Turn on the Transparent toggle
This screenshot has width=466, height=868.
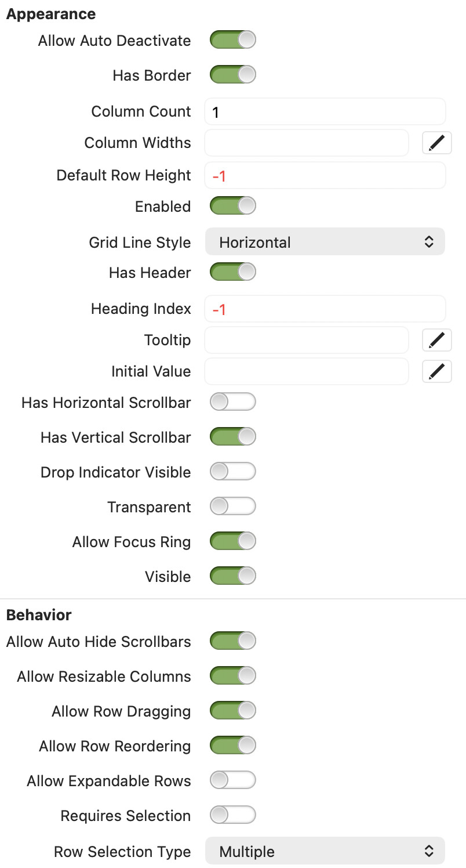[x=232, y=507]
